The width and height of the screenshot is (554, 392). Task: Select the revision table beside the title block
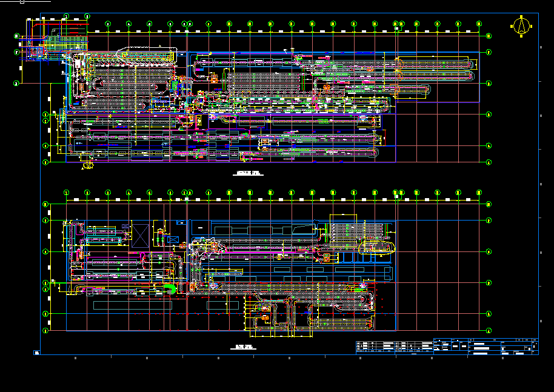click(x=395, y=347)
